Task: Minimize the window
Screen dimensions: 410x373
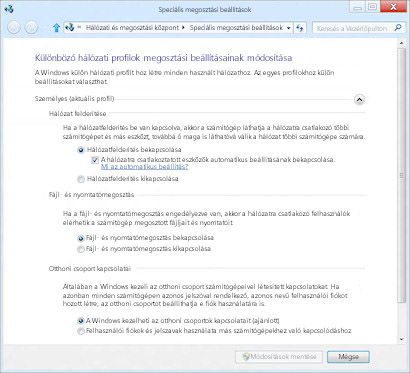Action: click(x=358, y=6)
